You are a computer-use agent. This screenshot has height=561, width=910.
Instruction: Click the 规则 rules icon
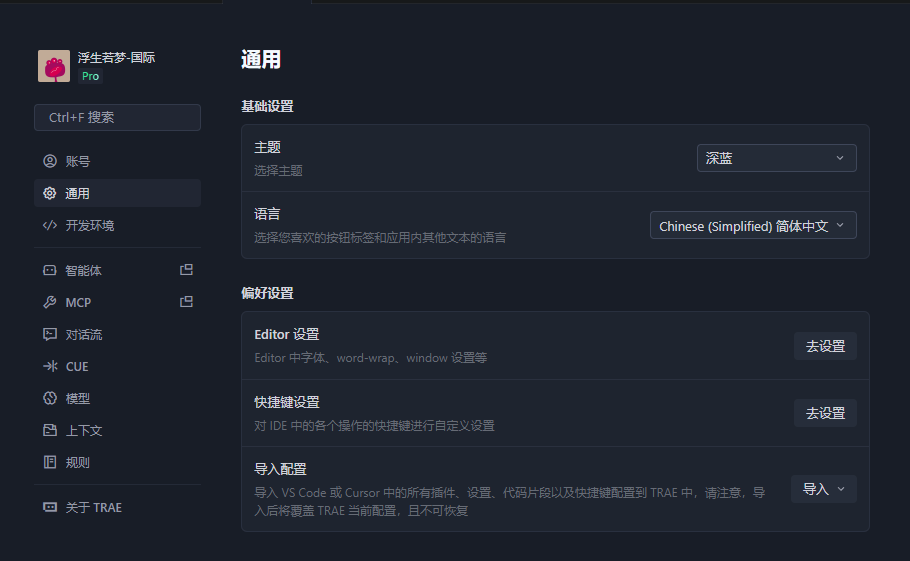[50, 462]
